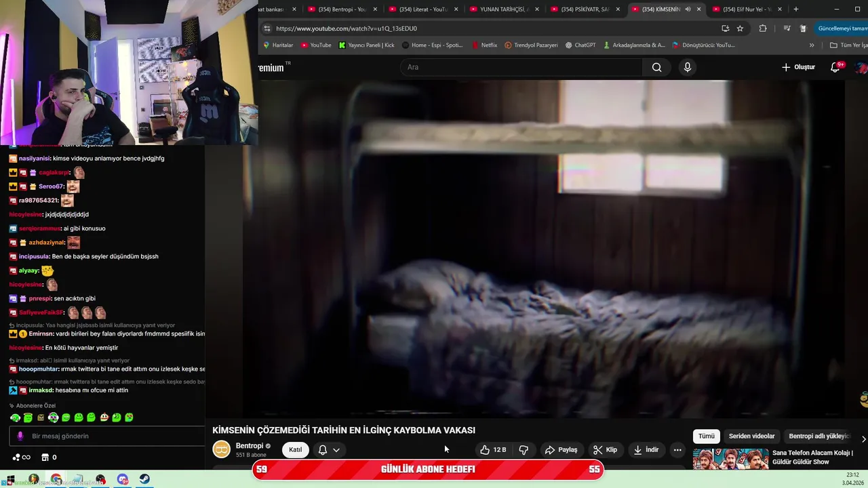Click Güncellemeyi tamamla update button
This screenshot has height=488, width=868.
(x=842, y=28)
